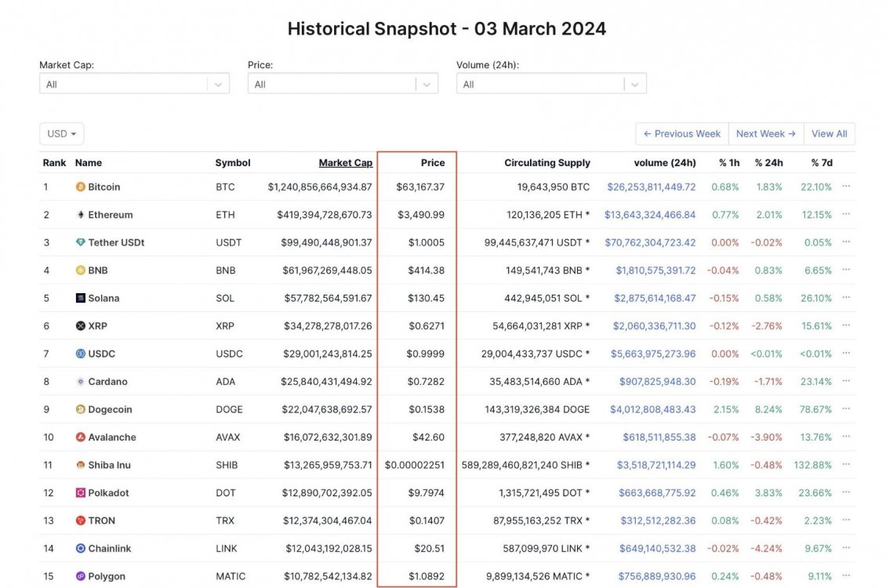The height and width of the screenshot is (588, 886).
Task: Click the Bitcoin coin logo icon
Action: (80, 187)
